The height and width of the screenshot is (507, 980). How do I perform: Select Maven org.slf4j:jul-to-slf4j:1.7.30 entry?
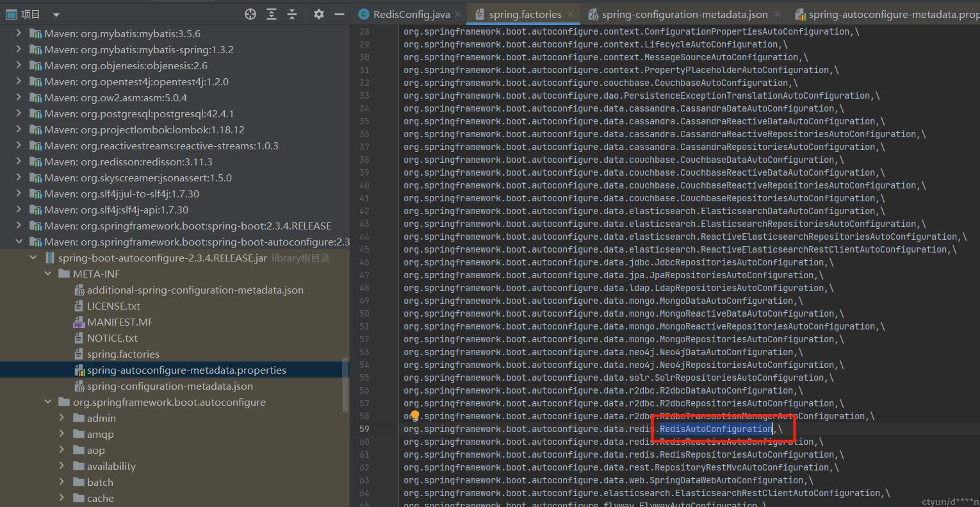coord(122,194)
